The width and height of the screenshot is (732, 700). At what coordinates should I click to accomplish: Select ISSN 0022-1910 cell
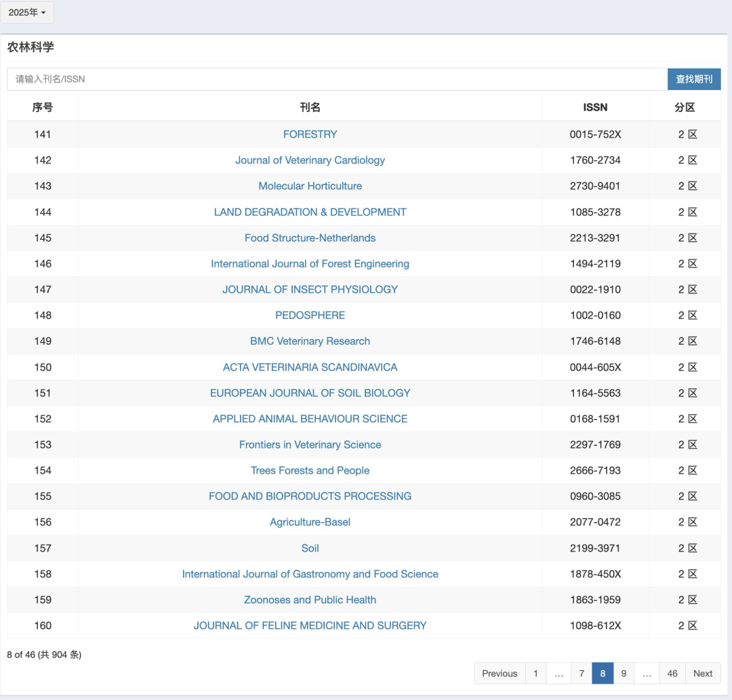click(x=595, y=289)
